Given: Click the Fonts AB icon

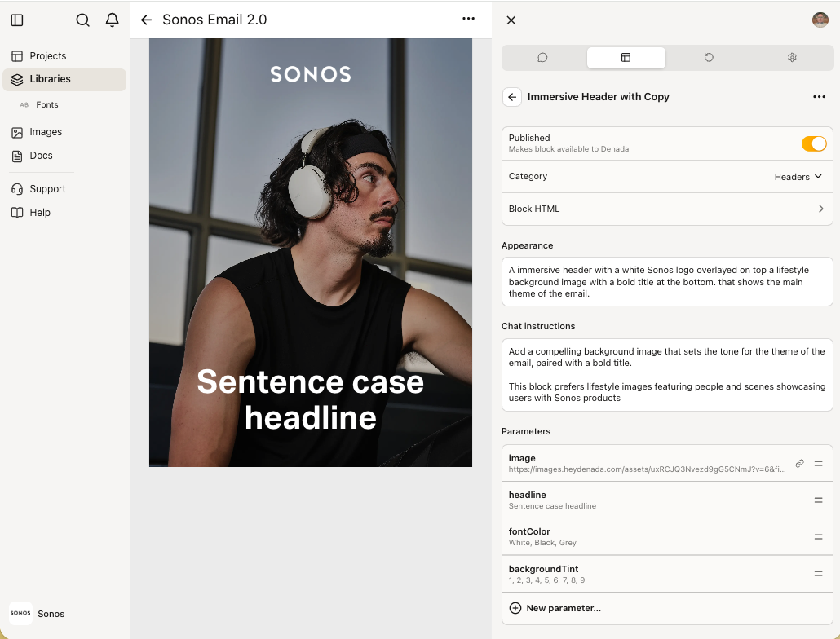Looking at the screenshot, I should (x=24, y=105).
